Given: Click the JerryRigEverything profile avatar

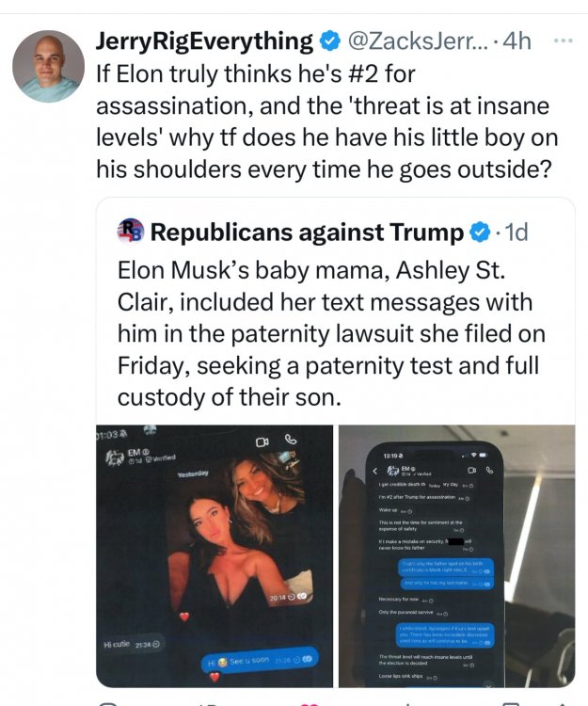Looking at the screenshot, I should (x=48, y=66).
